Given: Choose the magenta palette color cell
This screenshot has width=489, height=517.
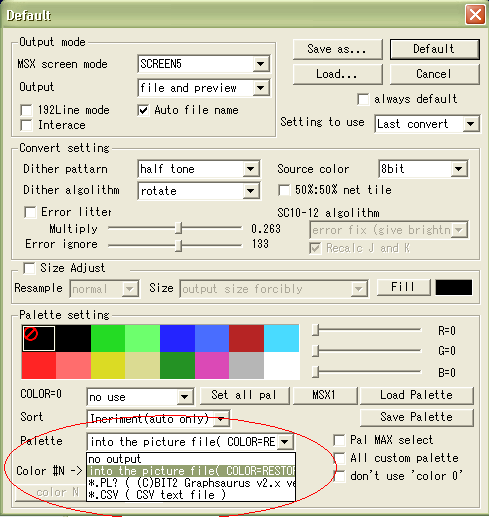Looking at the screenshot, I should pos(212,366).
